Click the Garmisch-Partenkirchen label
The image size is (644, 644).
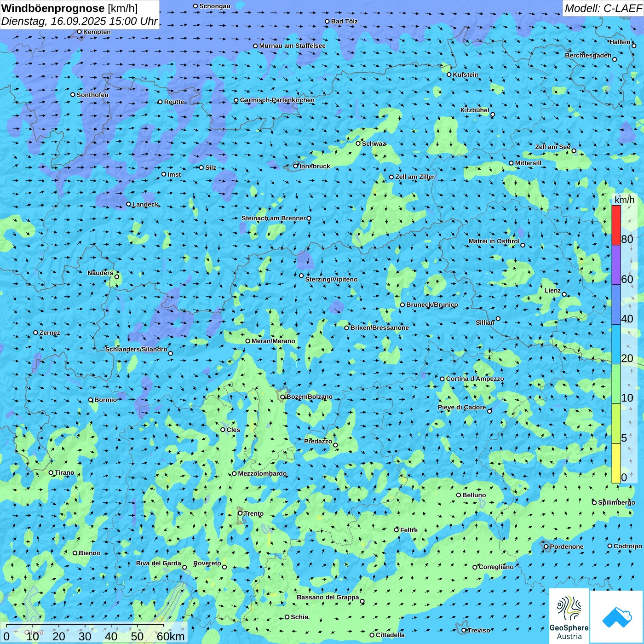(277, 100)
